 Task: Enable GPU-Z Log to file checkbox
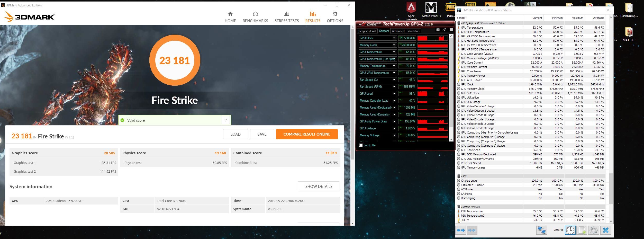click(361, 145)
